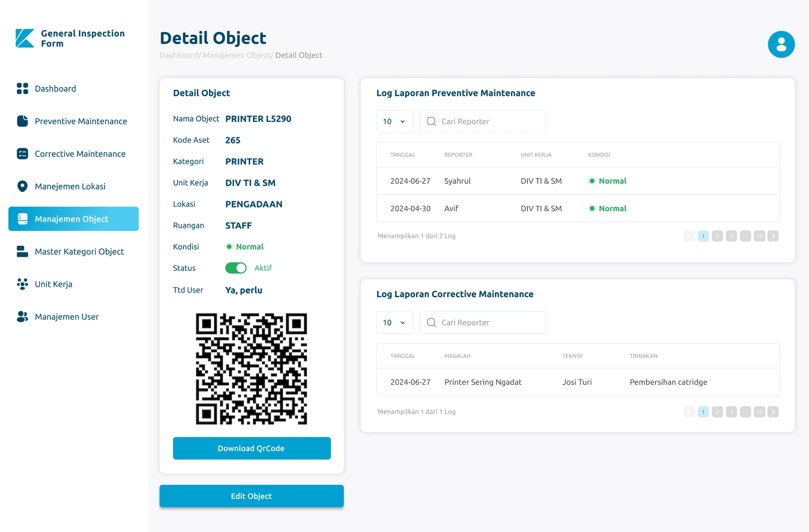Click the Manajemen Object icon in sidebar
Viewport: 809px width, 532px height.
pos(23,219)
